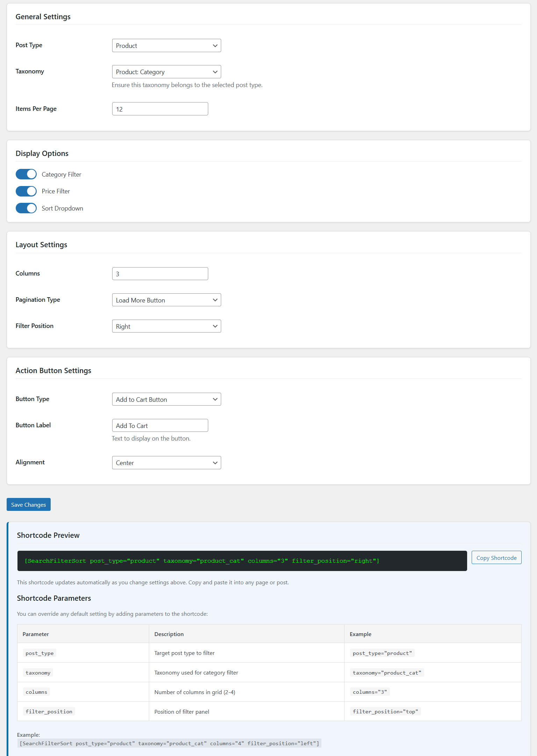Click the taxonomy="product_cat" example cell
The image size is (537, 756).
pyautogui.click(x=387, y=673)
